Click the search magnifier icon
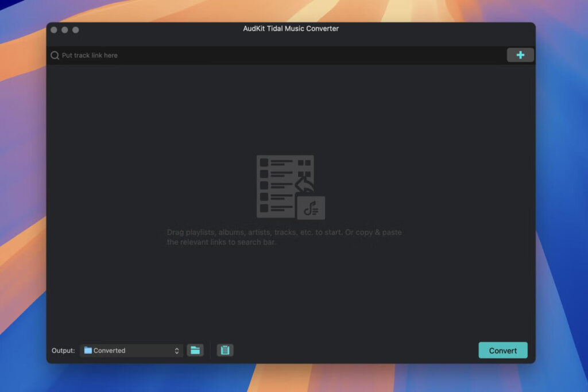588x392 pixels. [55, 55]
